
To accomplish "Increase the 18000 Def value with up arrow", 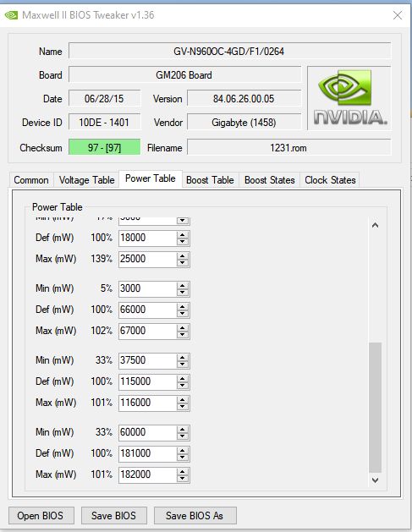I will point(183,234).
